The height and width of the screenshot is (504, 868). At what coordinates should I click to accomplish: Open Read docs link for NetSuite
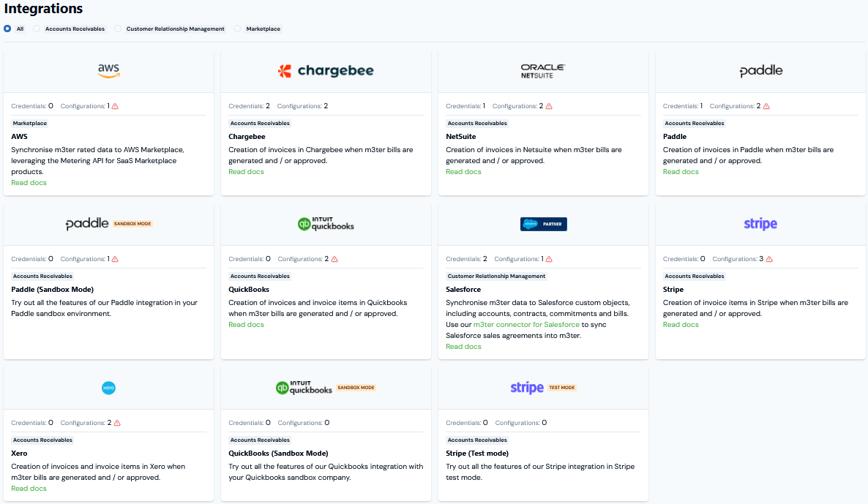463,171
